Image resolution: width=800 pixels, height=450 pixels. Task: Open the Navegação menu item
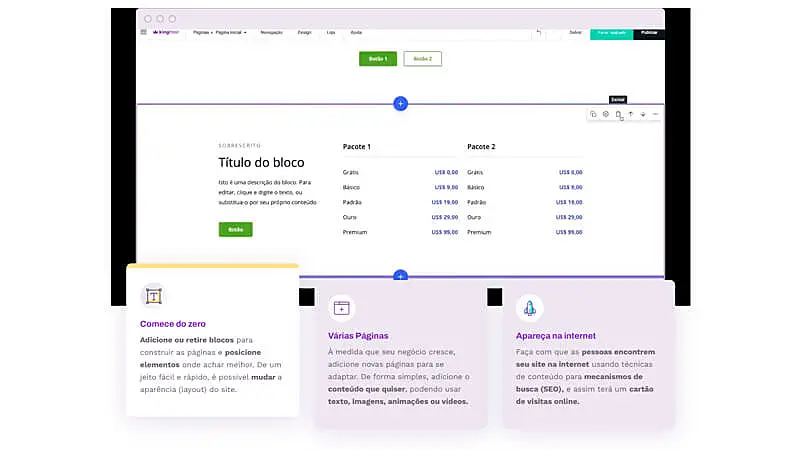point(271,32)
